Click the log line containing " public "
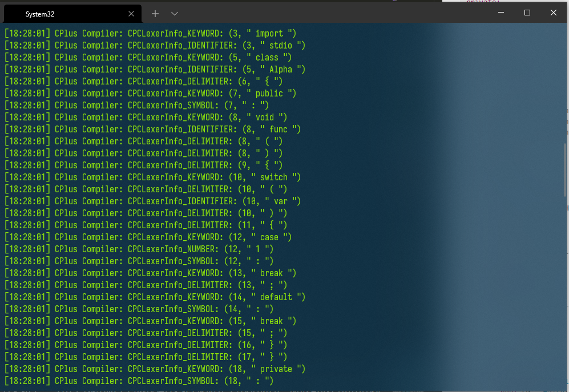 coord(150,93)
